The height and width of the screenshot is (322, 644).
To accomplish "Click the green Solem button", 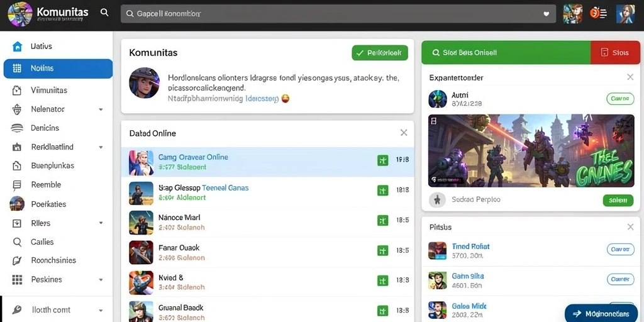I will [618, 201].
